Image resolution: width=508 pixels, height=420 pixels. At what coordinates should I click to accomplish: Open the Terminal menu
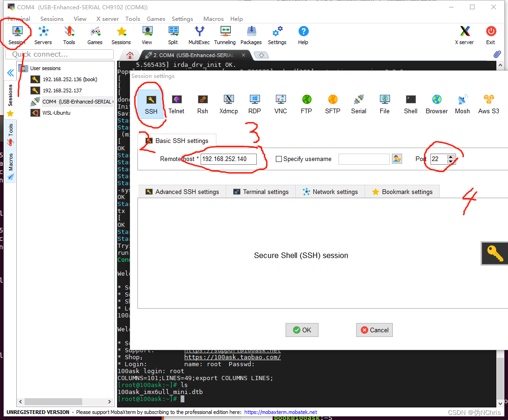pyautogui.click(x=19, y=19)
